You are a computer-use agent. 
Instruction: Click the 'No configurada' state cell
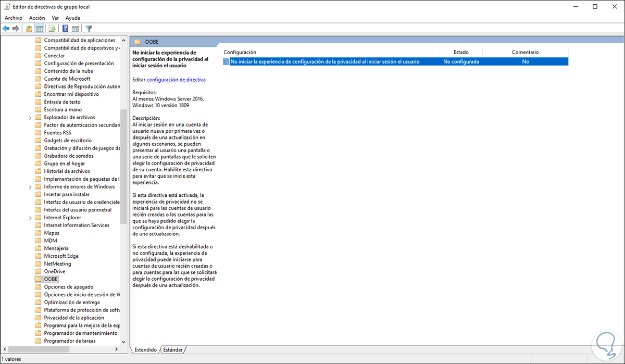pos(461,61)
